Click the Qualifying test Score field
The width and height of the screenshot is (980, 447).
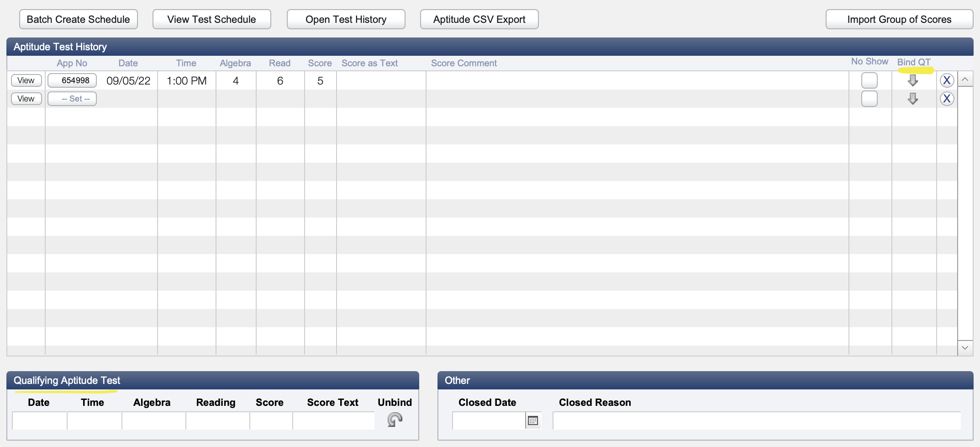coord(271,420)
